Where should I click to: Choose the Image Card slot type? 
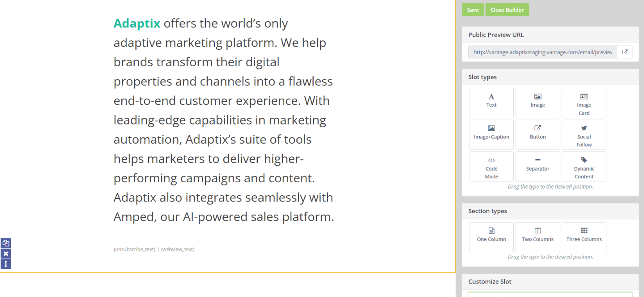584,103
